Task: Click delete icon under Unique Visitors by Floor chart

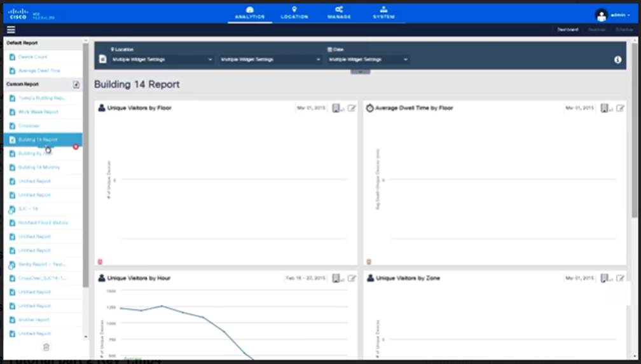Action: 100,261
